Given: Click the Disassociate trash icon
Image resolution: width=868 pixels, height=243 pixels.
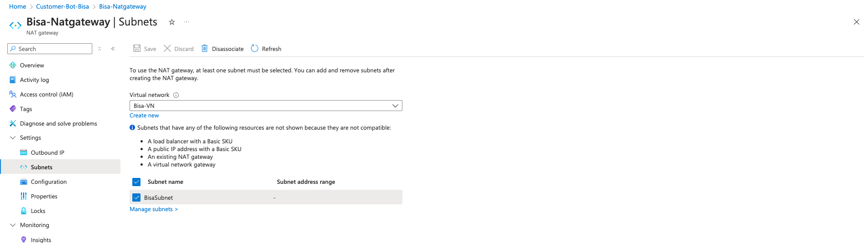Looking at the screenshot, I should point(205,48).
